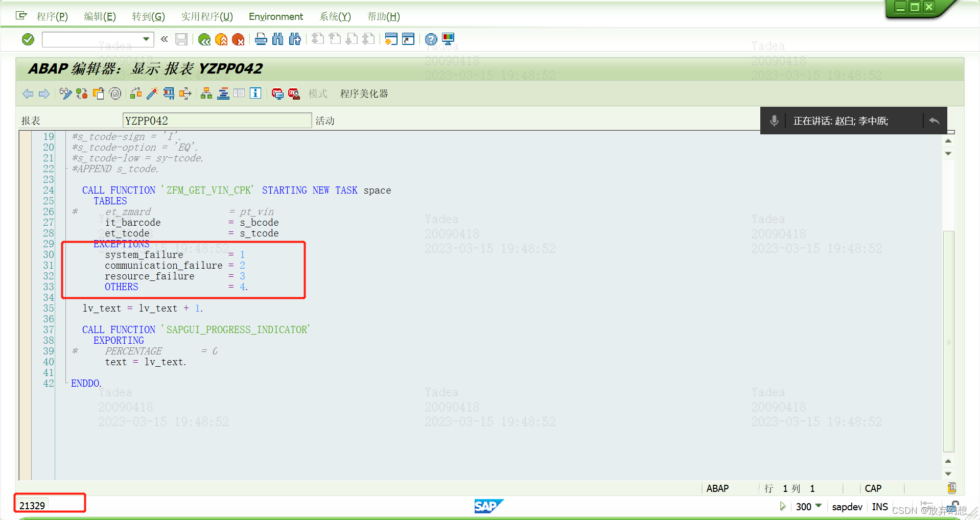Screen dimensions: 980x520
Task: Click the Last Page icon
Action: coord(368,39)
